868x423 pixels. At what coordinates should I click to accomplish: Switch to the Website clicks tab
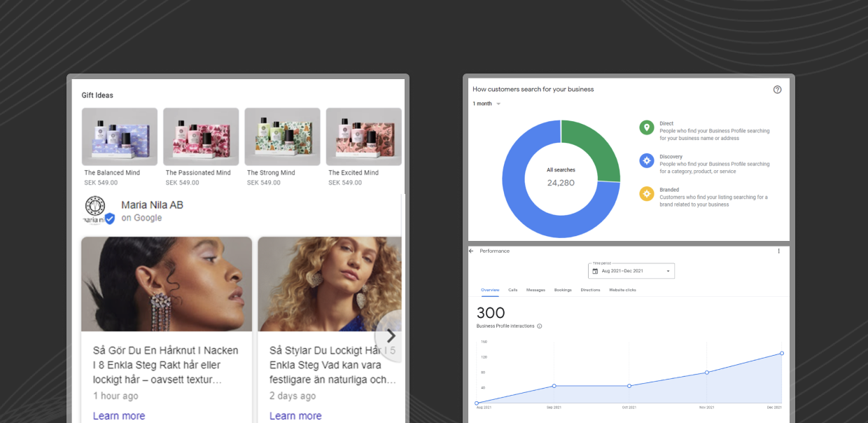click(622, 289)
